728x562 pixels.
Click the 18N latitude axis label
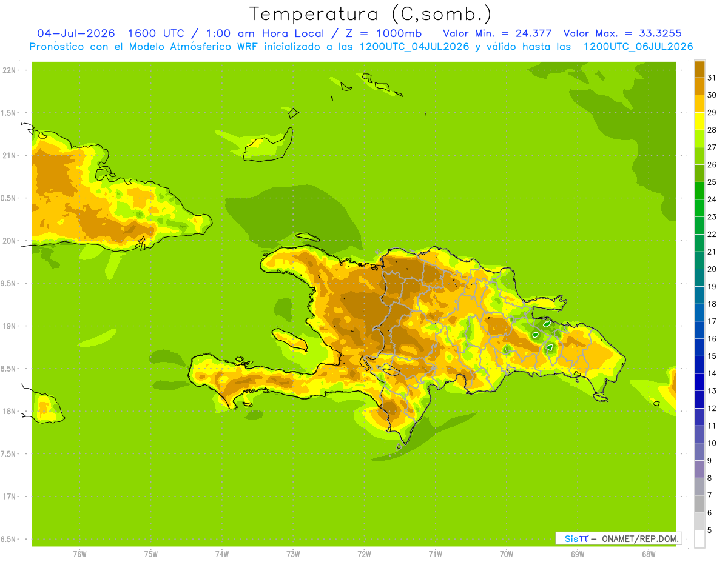pos(10,411)
